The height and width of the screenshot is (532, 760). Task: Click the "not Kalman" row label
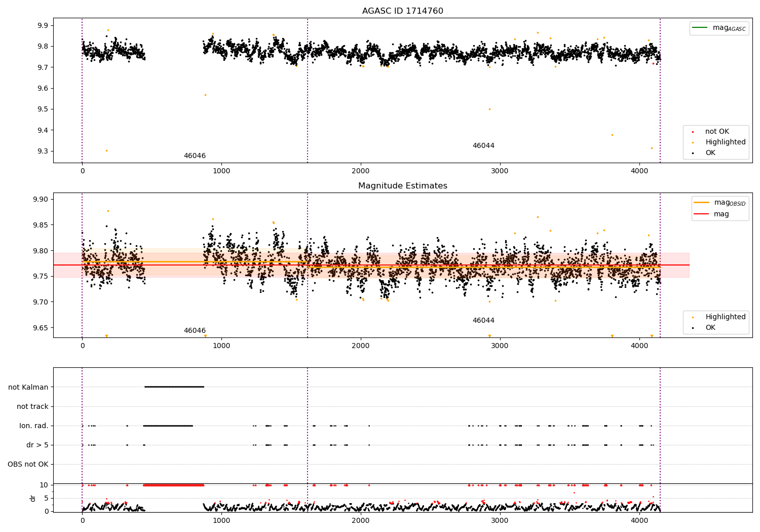point(28,387)
